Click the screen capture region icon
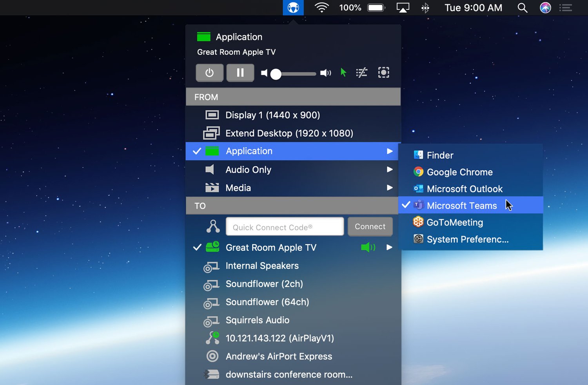 tap(383, 73)
